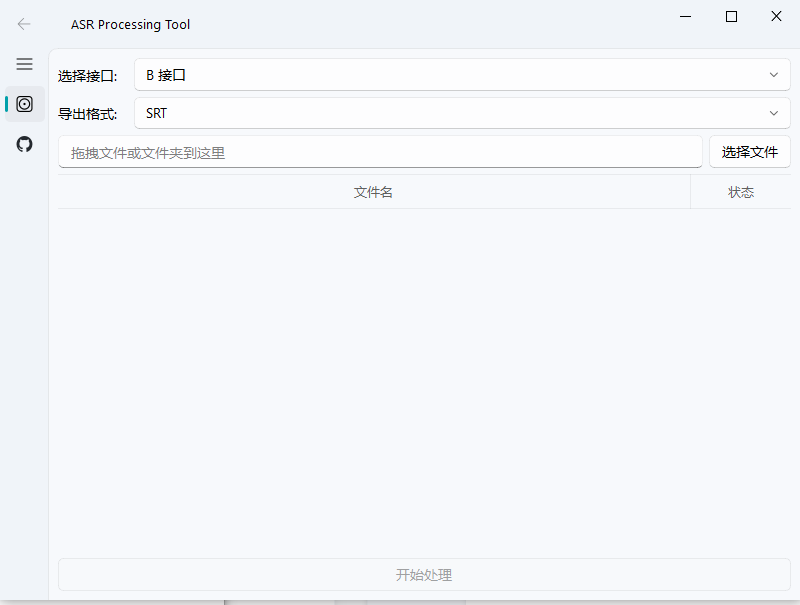Click the 选择文件 button
This screenshot has width=800, height=605.
[749, 152]
